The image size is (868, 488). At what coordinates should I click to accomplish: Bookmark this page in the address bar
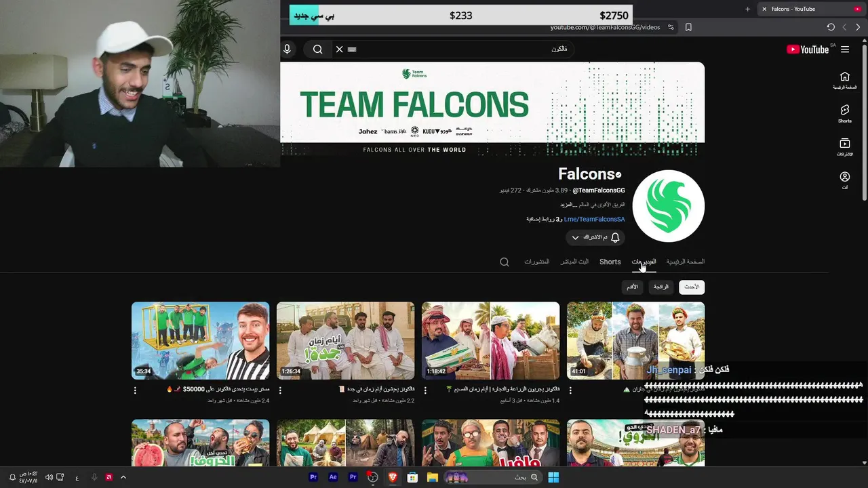point(688,27)
